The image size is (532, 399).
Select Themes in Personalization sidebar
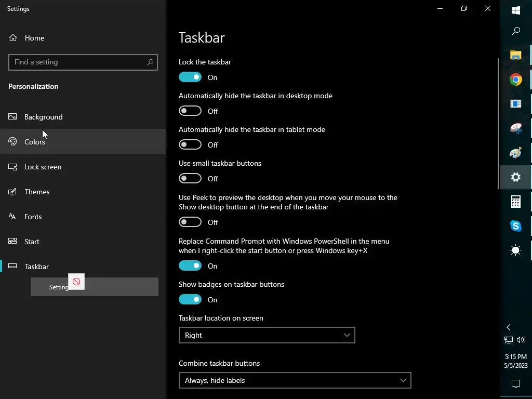tap(37, 192)
